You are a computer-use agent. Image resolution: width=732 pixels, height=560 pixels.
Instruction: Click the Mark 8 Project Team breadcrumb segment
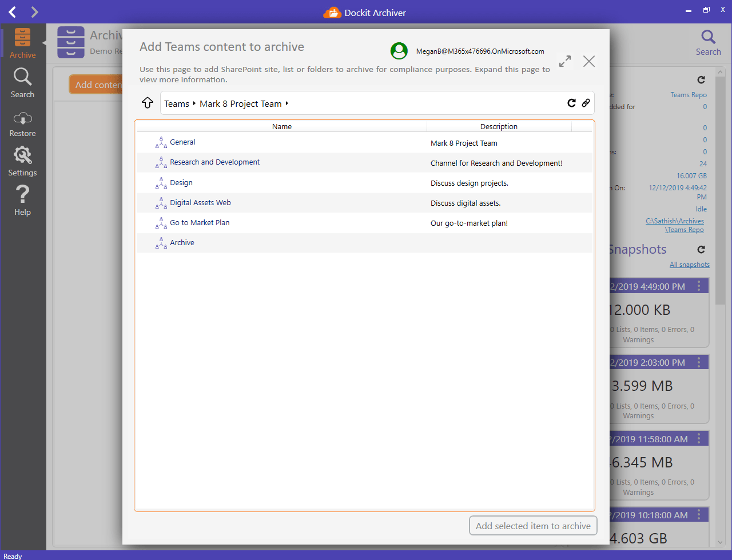click(240, 103)
